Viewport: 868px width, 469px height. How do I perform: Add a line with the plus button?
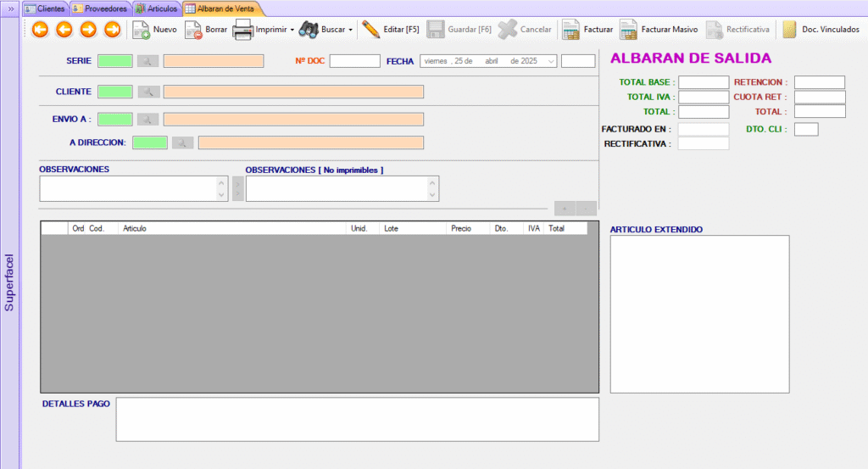(565, 208)
